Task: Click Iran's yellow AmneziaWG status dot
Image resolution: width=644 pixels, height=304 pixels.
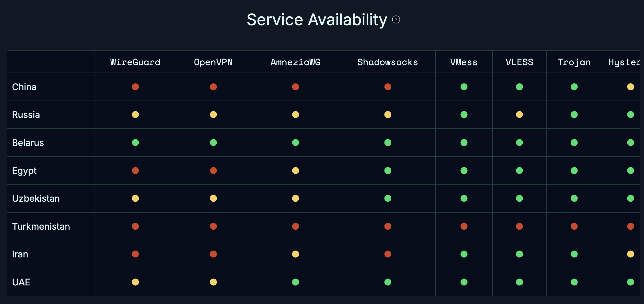Action: pos(295,254)
